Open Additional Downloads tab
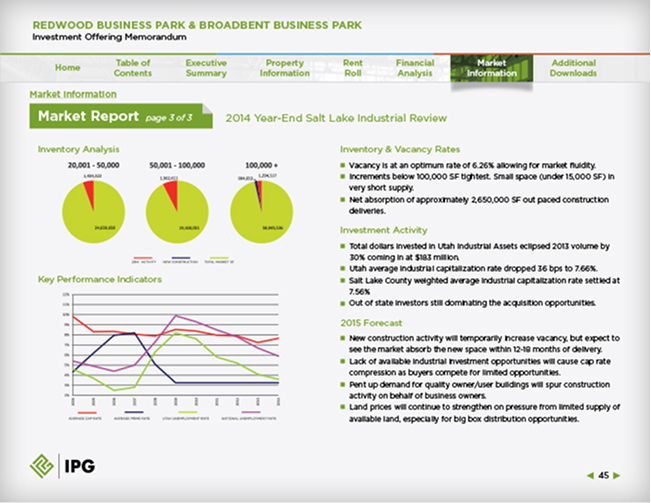Screen dimensions: 651x503 (x=573, y=68)
